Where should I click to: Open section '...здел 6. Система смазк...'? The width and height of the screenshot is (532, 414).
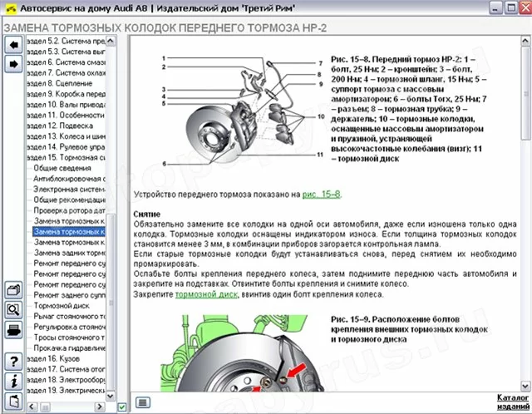(x=66, y=62)
